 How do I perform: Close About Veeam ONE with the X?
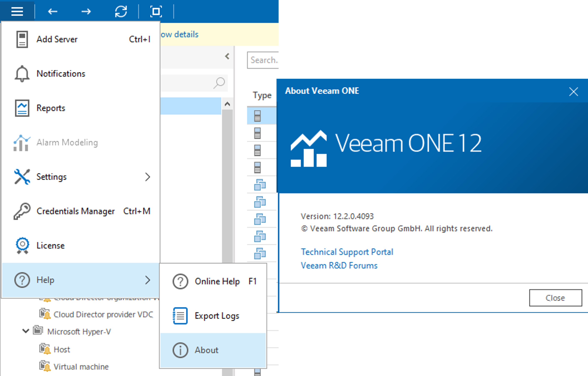(x=573, y=92)
